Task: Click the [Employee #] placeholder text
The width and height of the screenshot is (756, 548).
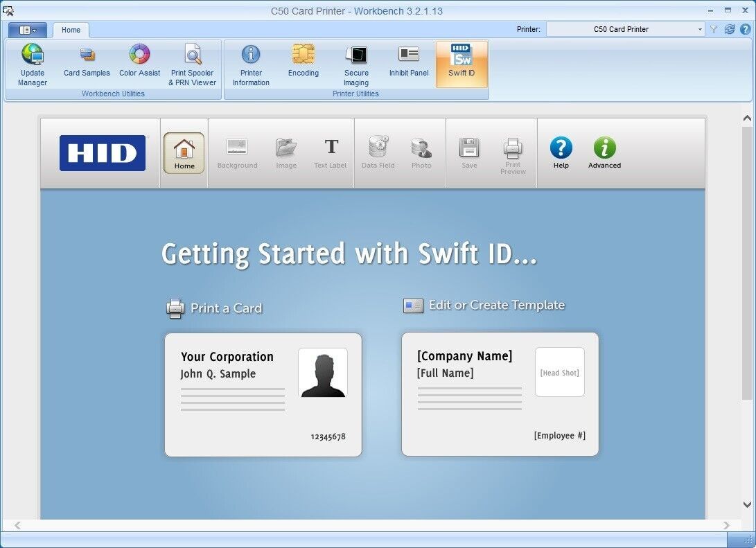Action: 560,436
